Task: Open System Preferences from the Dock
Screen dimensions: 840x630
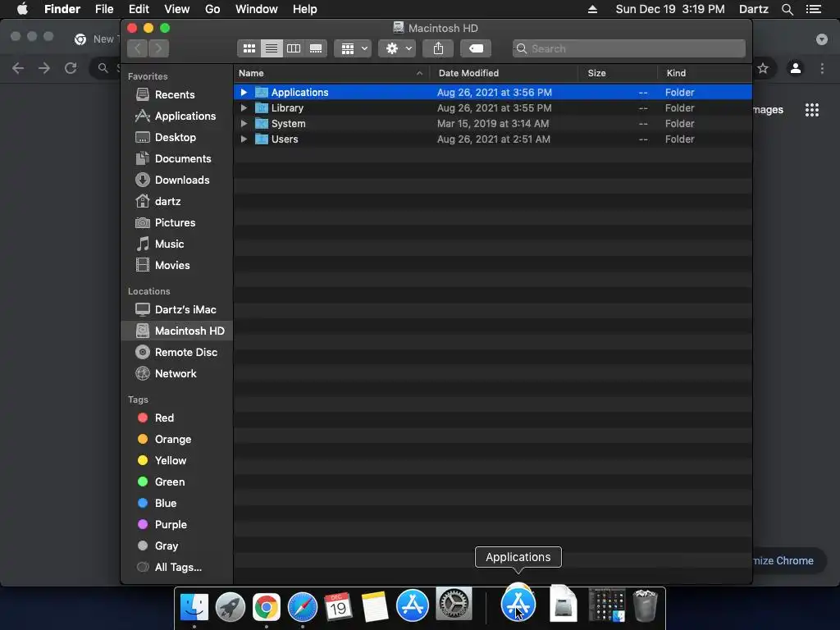Action: (x=454, y=605)
